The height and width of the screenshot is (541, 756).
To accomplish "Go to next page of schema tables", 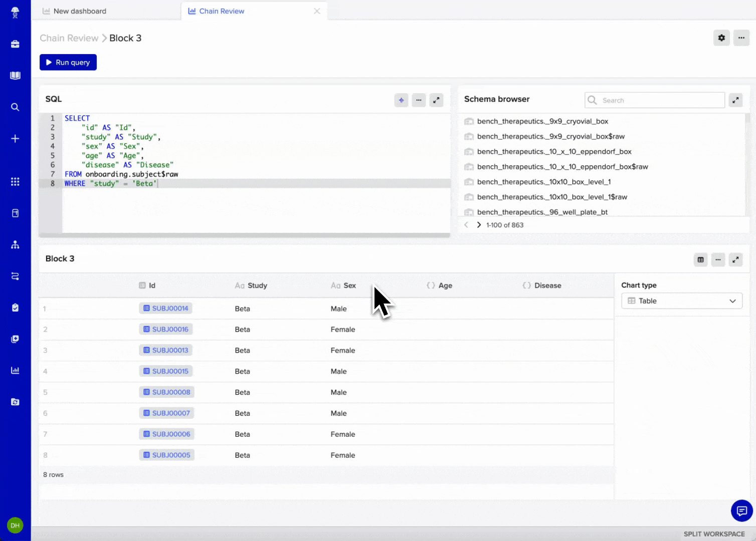I will click(479, 224).
